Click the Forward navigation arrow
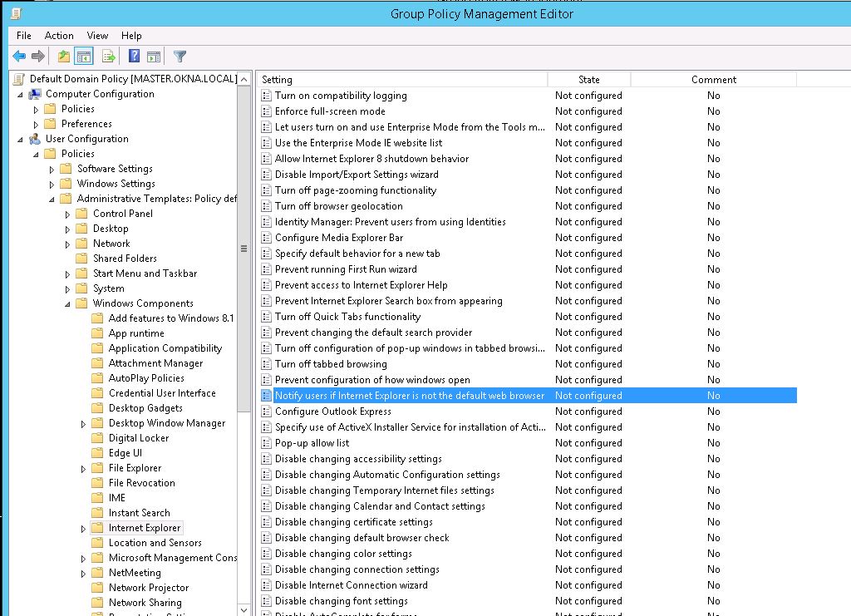Viewport: 851px width, 616px height. tap(37, 56)
